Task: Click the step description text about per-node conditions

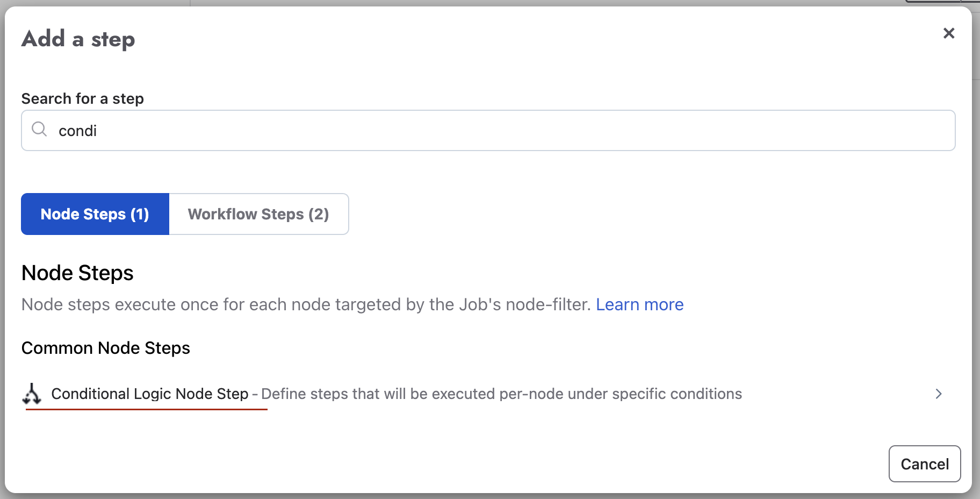Action: point(501,394)
